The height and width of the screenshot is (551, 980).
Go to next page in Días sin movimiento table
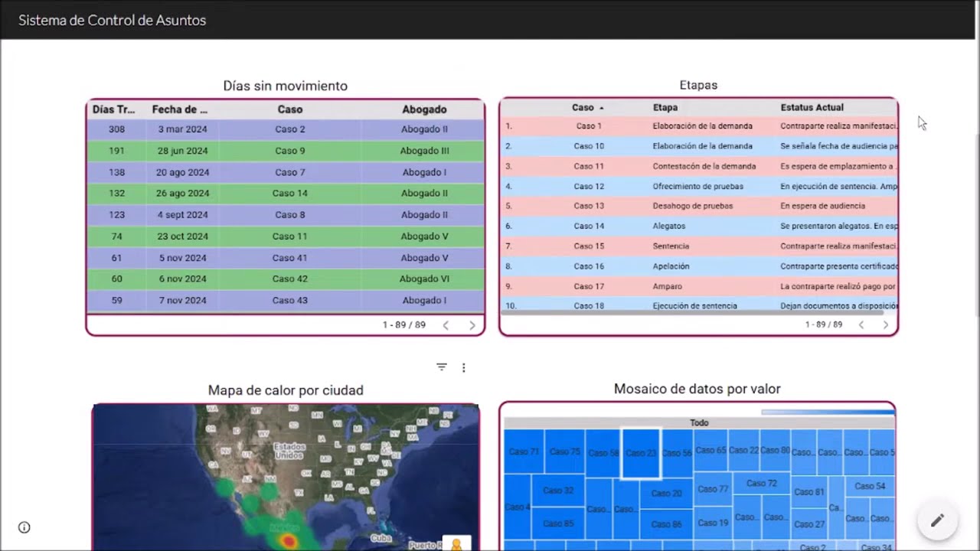472,325
